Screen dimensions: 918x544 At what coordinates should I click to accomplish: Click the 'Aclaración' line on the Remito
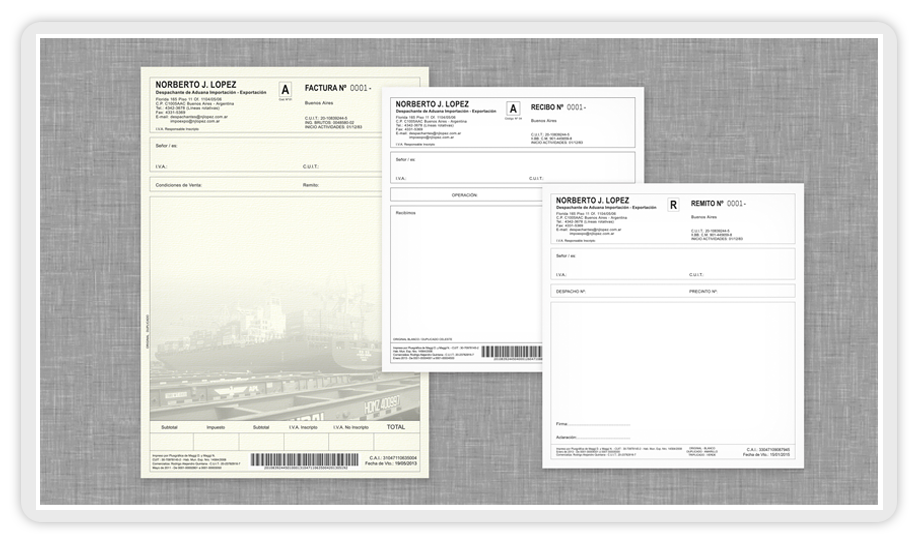[x=592, y=437]
